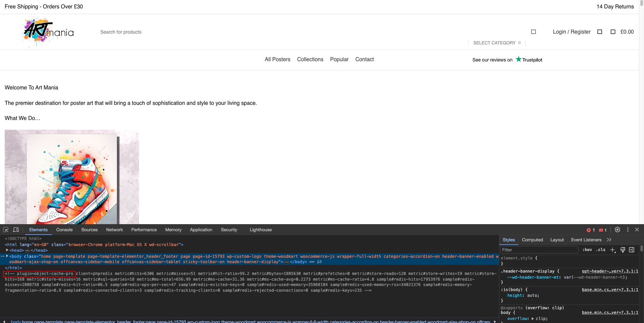Show more sidebar tabs chevron
The image size is (644, 323).
click(x=609, y=240)
